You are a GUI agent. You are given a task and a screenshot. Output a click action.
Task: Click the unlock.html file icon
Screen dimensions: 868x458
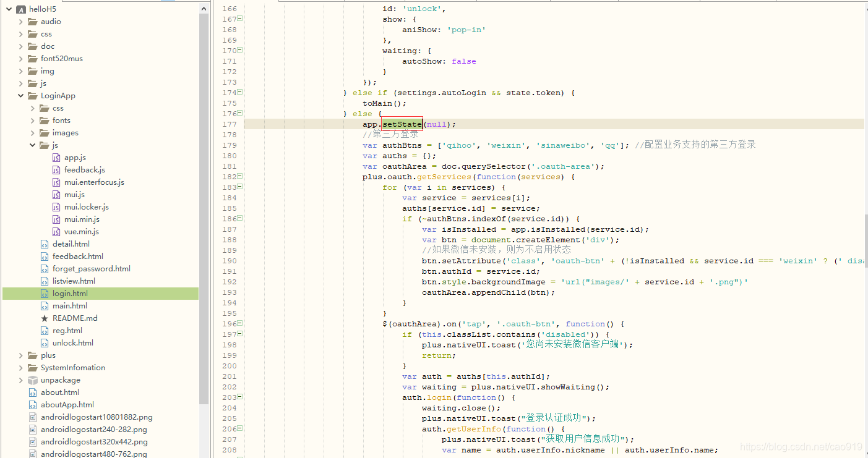[45, 343]
